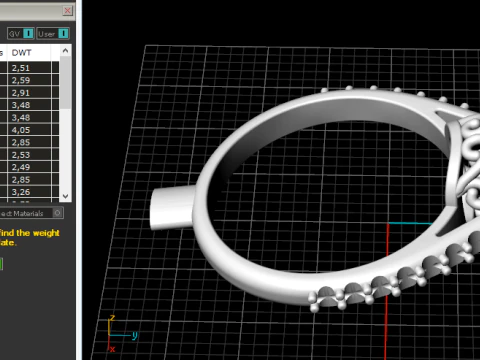Click the round icon on the Materials button
This screenshot has width=480, height=360.
point(57,213)
